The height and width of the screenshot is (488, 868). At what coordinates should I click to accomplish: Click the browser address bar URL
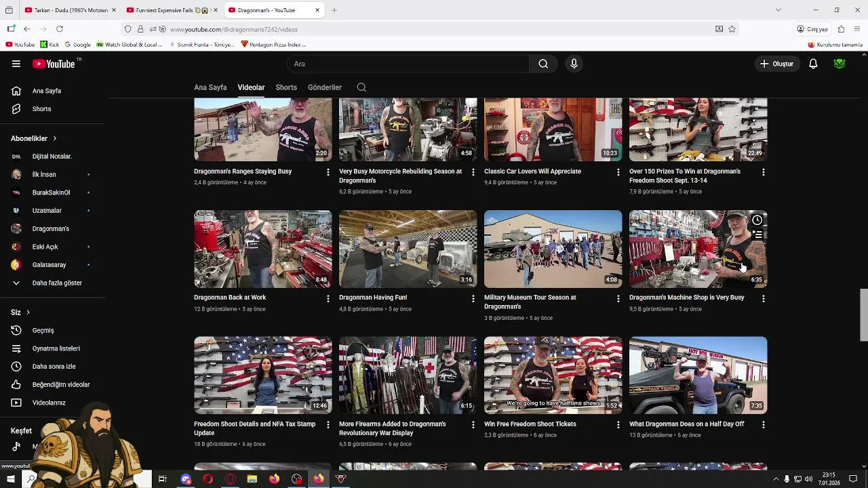coord(234,29)
